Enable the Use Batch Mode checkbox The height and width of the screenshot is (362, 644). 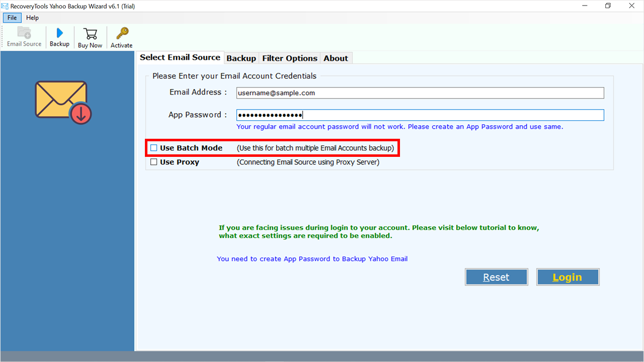point(154,148)
